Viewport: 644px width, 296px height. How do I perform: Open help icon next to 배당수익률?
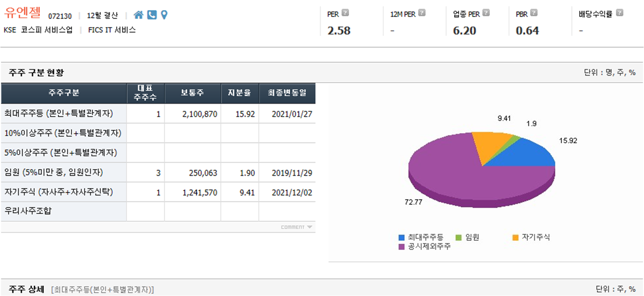620,13
